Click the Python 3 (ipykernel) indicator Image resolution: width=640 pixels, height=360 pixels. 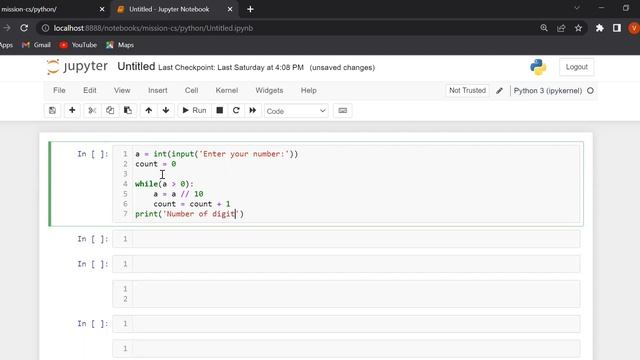[548, 91]
